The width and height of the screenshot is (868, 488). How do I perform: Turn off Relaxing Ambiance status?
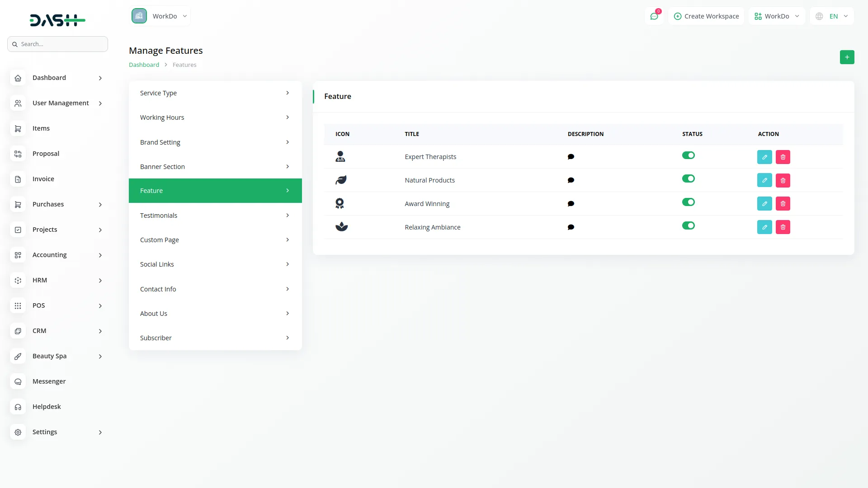[x=688, y=226]
